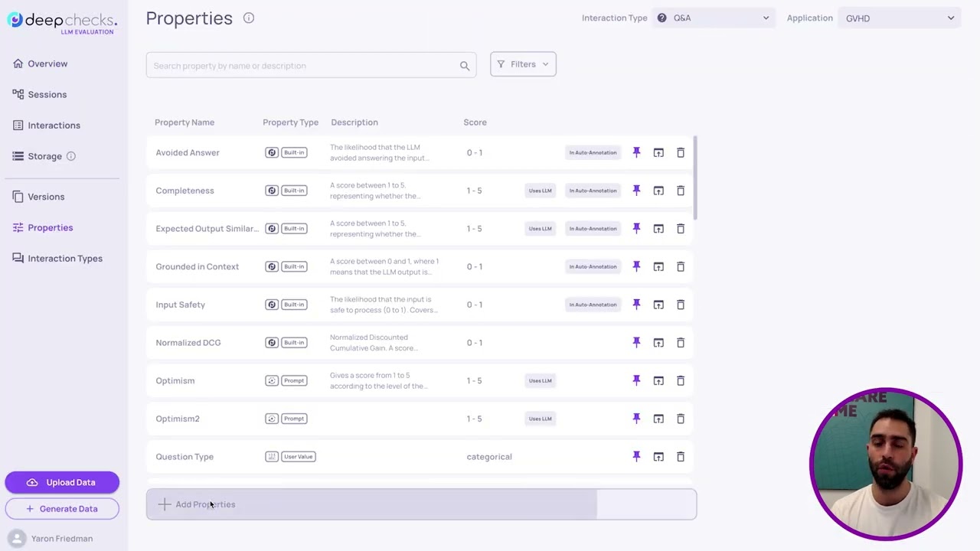980x551 pixels.
Task: Click the User Value type badge
Action: point(298,457)
